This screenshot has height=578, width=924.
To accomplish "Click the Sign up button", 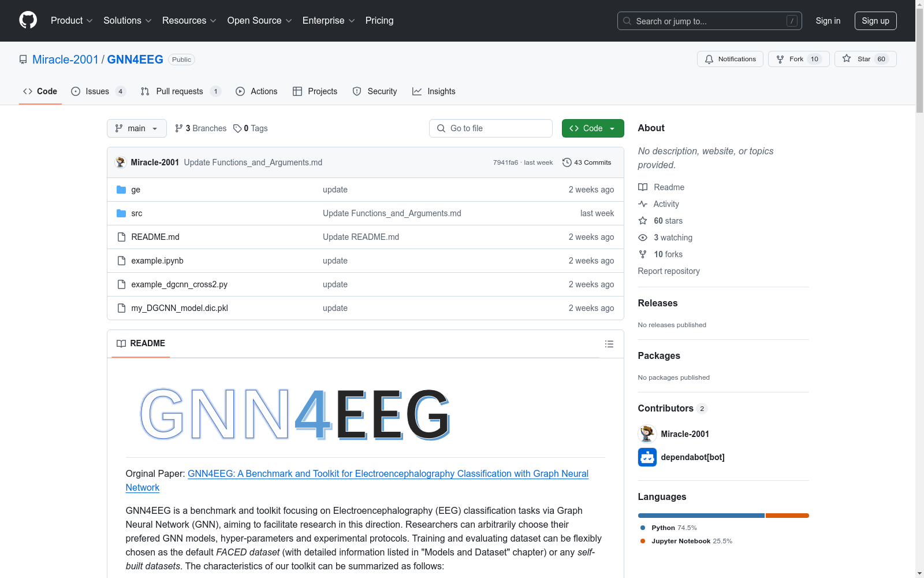I will coord(875,21).
